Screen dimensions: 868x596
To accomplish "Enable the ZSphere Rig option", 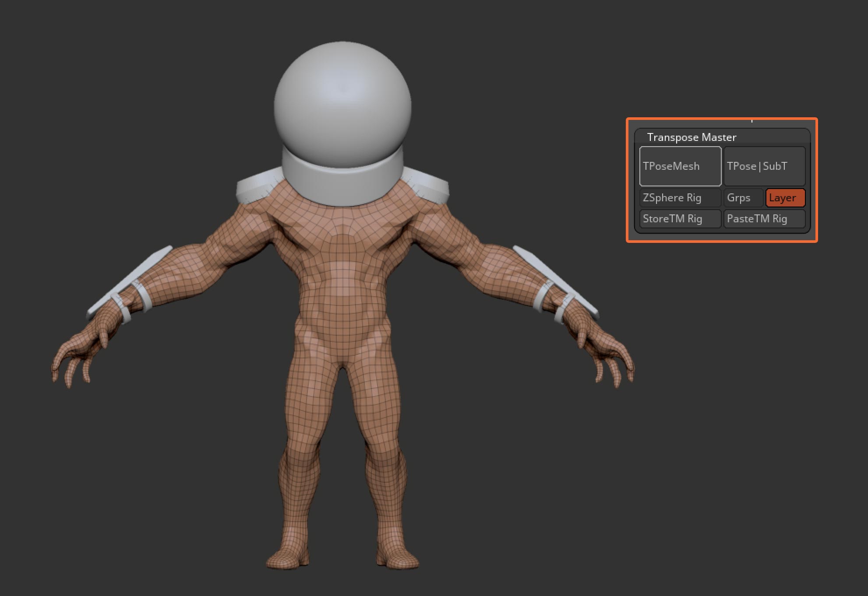I will (x=680, y=198).
